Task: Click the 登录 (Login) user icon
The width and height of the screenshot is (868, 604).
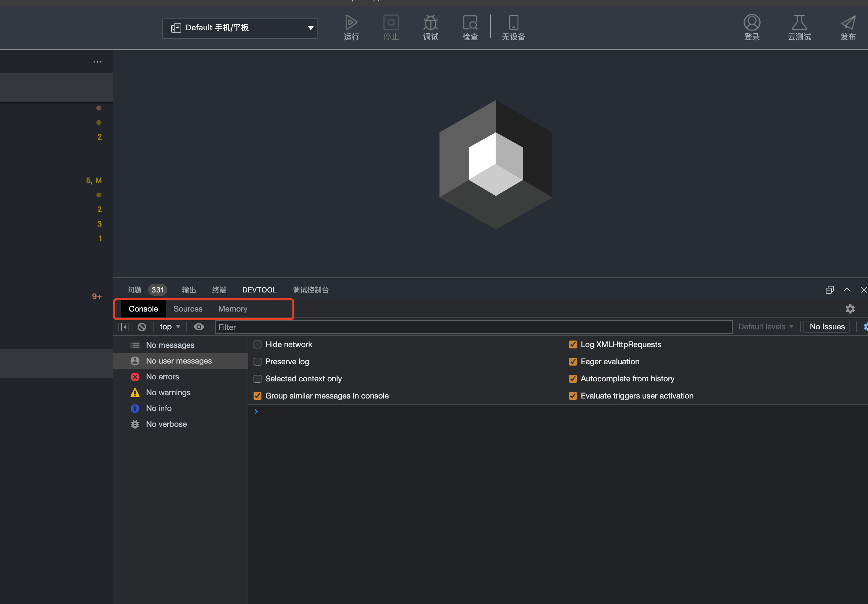Action: [x=751, y=23]
